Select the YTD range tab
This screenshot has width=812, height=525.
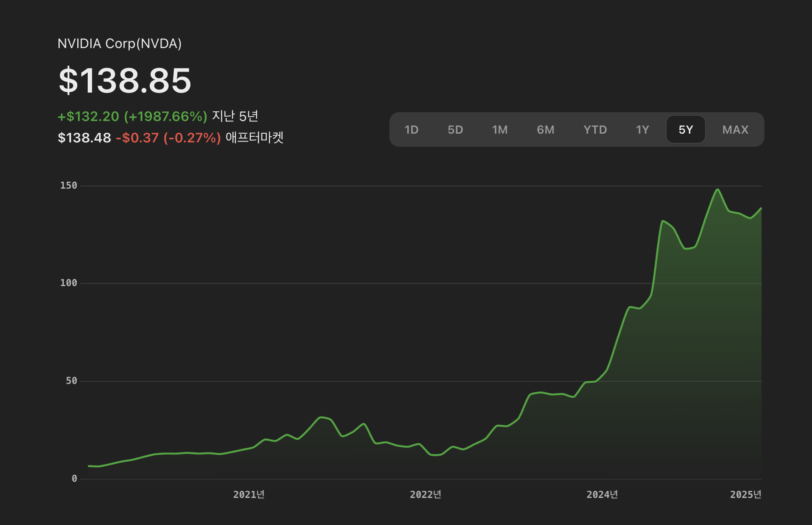pos(595,130)
